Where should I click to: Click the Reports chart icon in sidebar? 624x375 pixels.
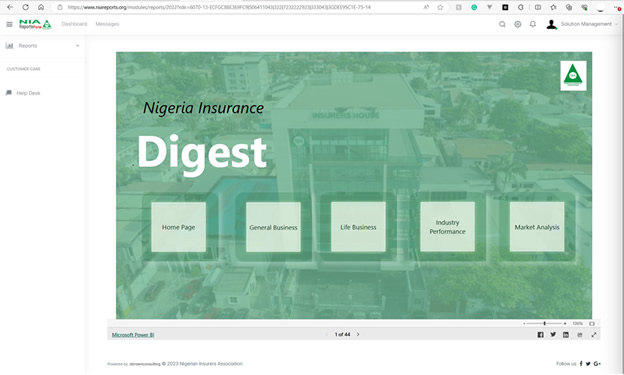click(x=9, y=46)
